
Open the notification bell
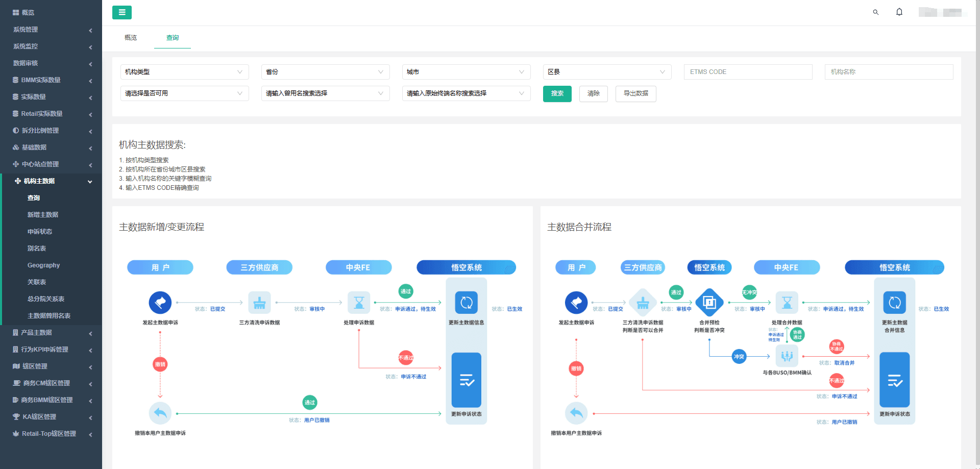899,12
